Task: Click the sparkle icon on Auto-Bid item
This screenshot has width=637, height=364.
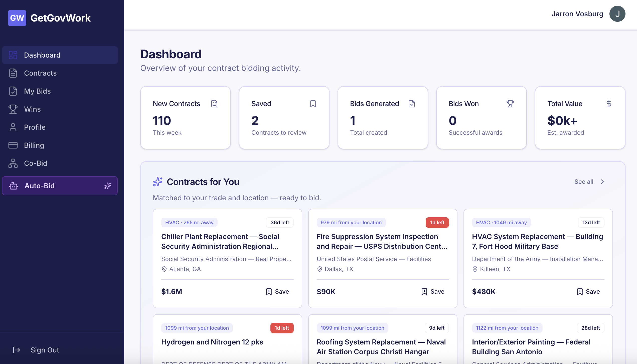Action: point(108,186)
